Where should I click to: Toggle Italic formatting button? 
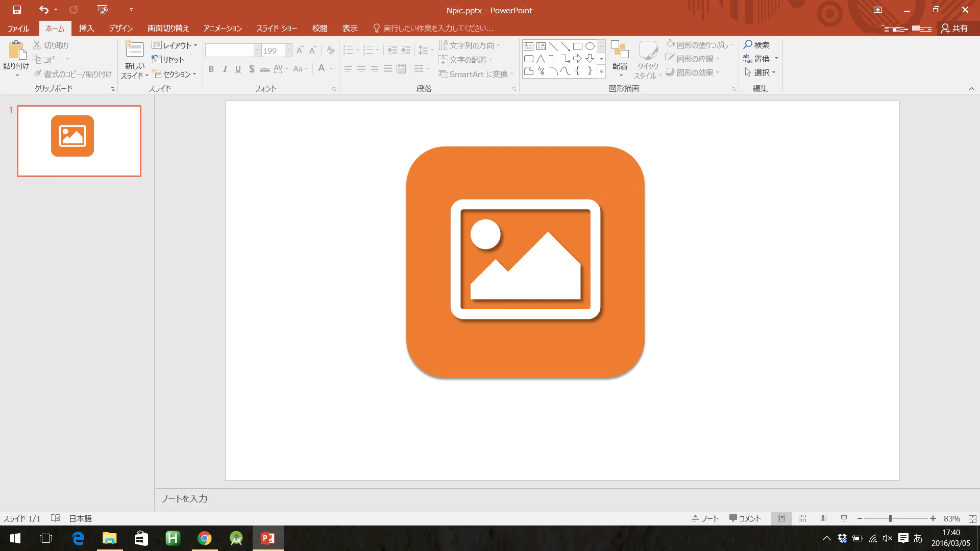tap(225, 69)
